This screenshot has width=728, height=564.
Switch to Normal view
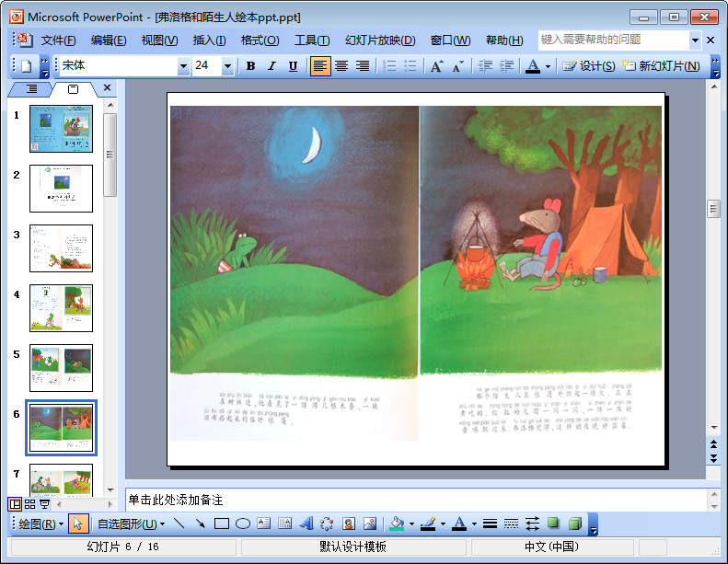pos(15,504)
